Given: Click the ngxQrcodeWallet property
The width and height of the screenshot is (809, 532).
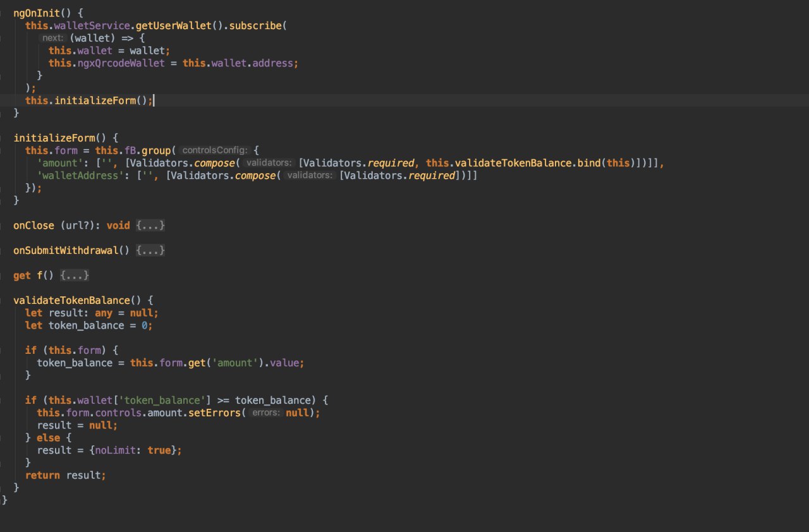Looking at the screenshot, I should (121, 63).
